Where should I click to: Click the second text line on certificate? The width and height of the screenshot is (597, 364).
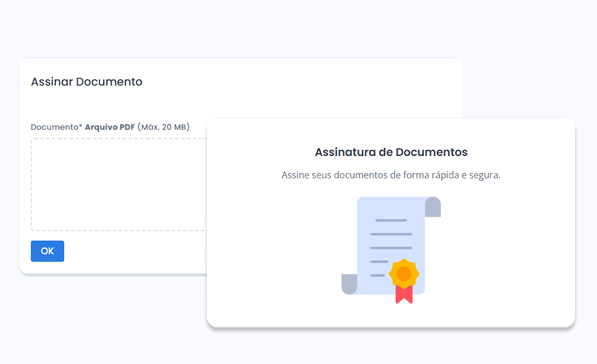391,234
